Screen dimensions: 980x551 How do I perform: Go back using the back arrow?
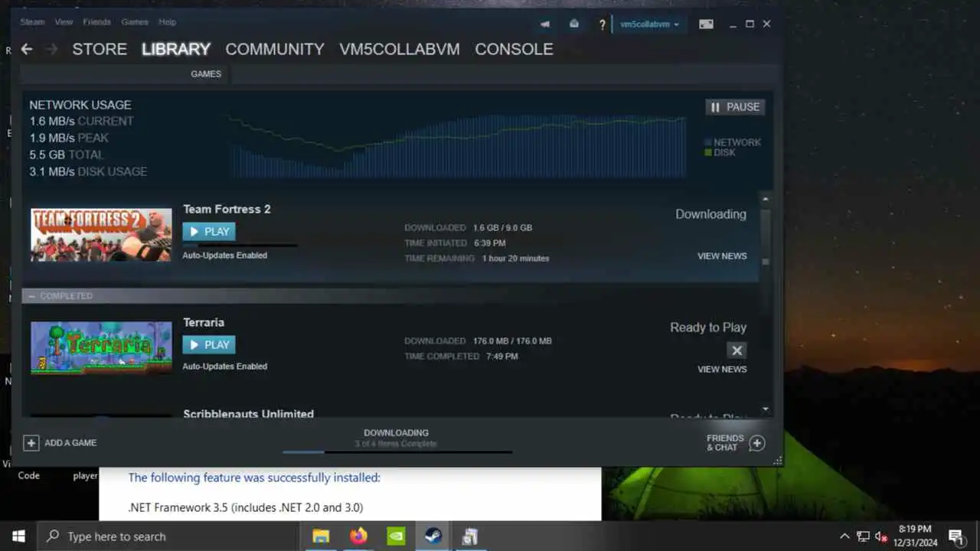click(x=27, y=49)
